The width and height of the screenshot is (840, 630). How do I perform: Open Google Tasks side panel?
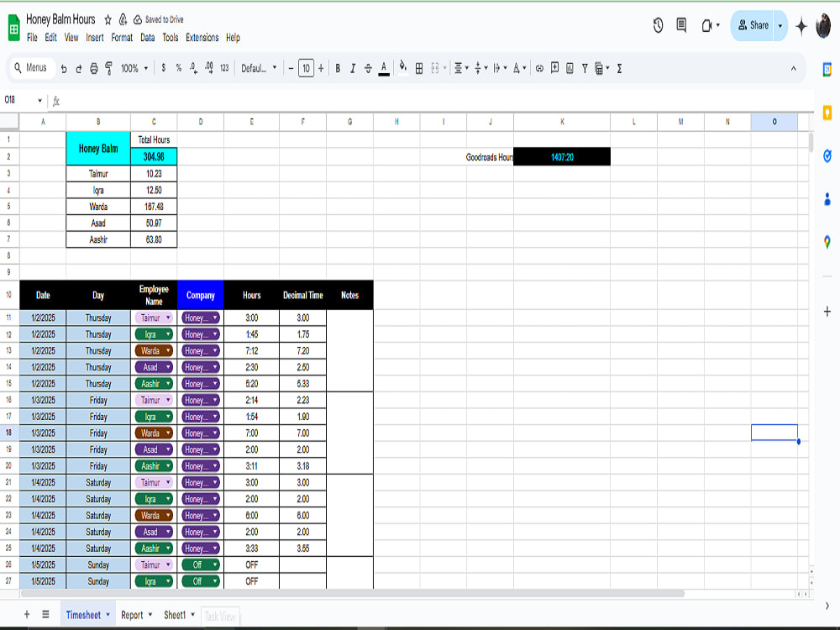(x=827, y=156)
